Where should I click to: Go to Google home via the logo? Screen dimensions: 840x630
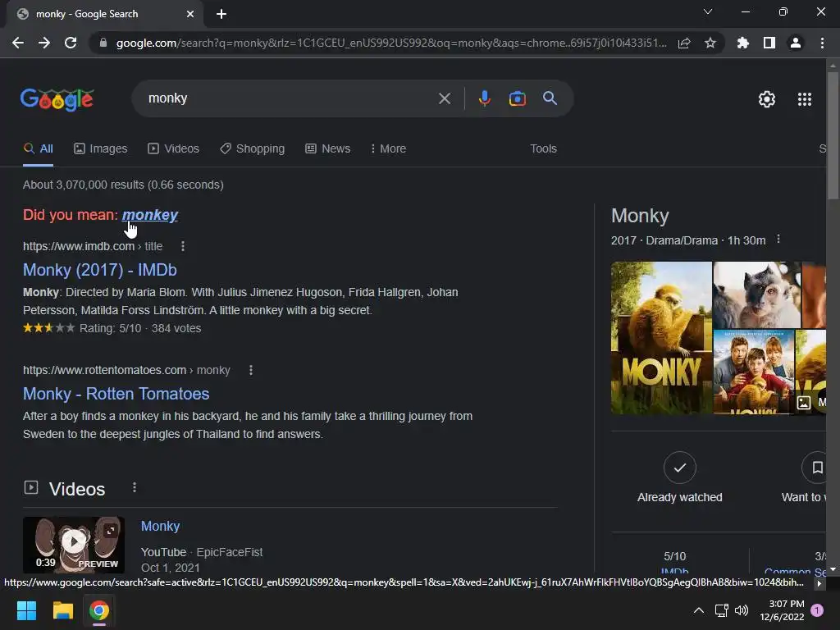pos(57,99)
